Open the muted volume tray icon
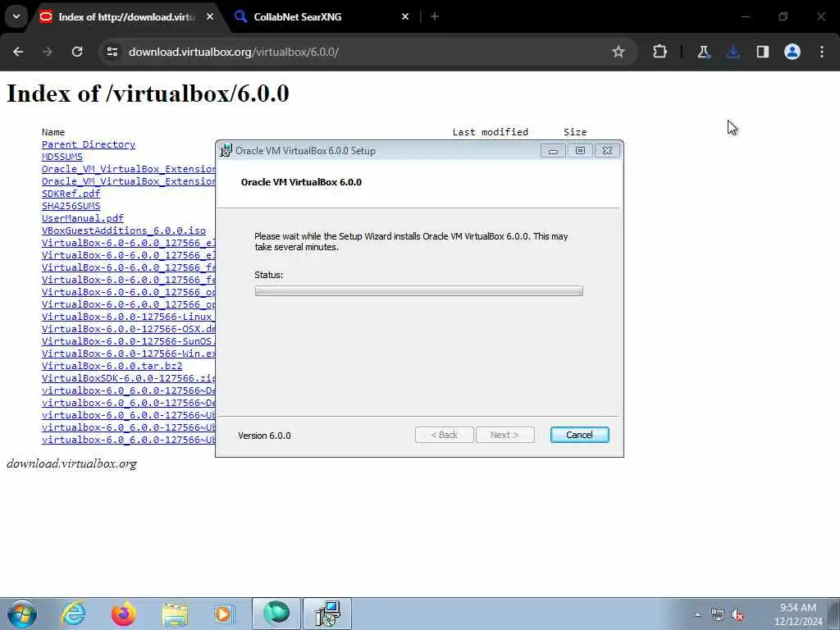 [x=738, y=615]
